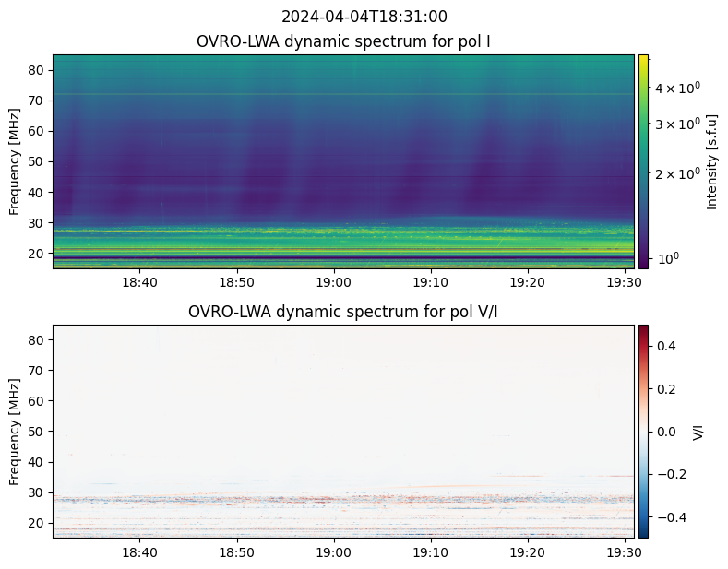Click the Intensity [s.f.u] colorbar label
Viewport: 728px width, 569px height.
tap(711, 162)
